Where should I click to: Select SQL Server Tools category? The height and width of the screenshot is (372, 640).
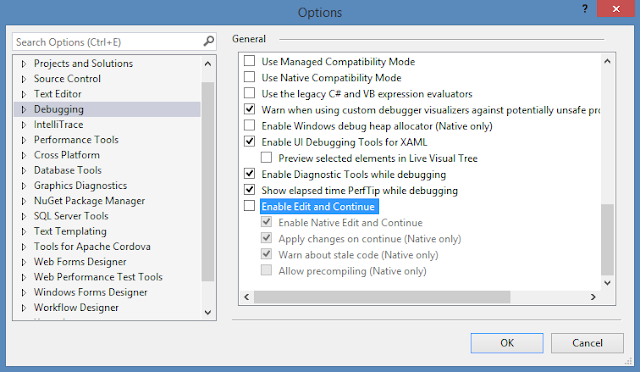coord(71,216)
